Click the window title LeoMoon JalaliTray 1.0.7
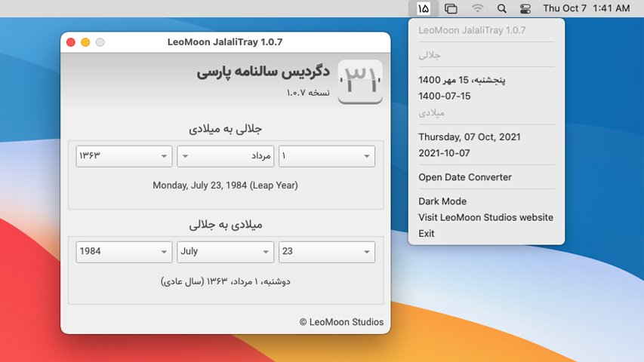Image resolution: width=644 pixels, height=362 pixels. pos(225,42)
